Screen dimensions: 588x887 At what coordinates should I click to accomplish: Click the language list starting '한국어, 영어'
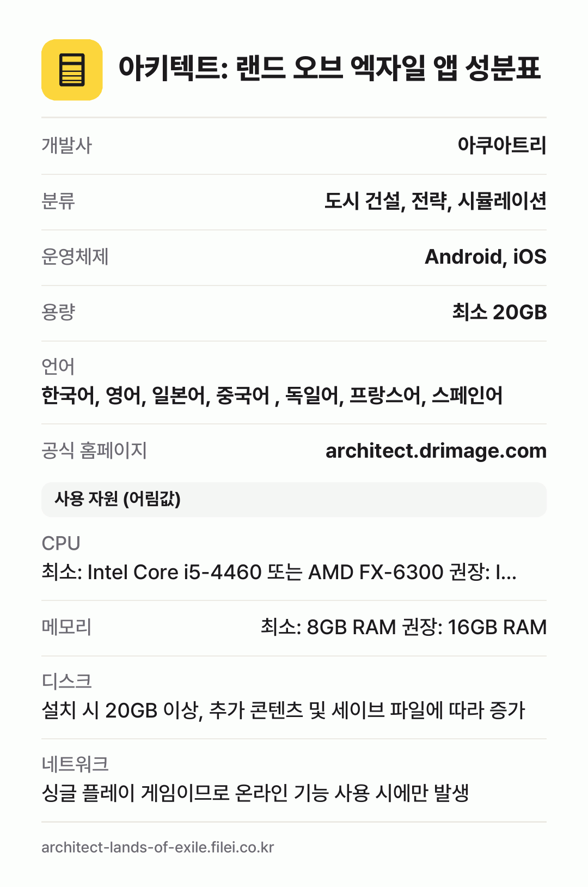[272, 396]
